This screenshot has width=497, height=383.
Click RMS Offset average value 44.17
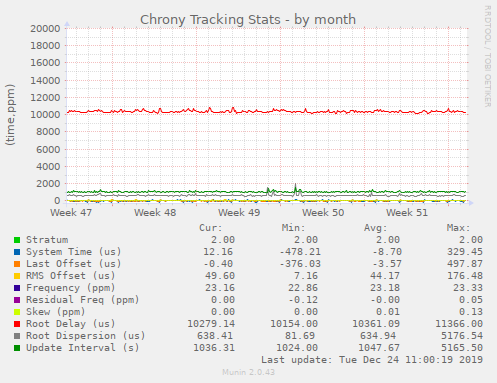coord(385,276)
